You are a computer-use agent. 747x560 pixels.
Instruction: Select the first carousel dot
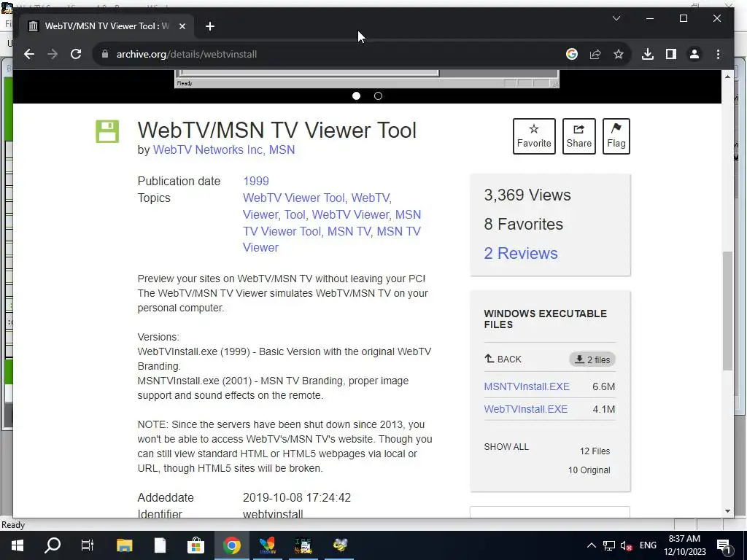(x=356, y=96)
